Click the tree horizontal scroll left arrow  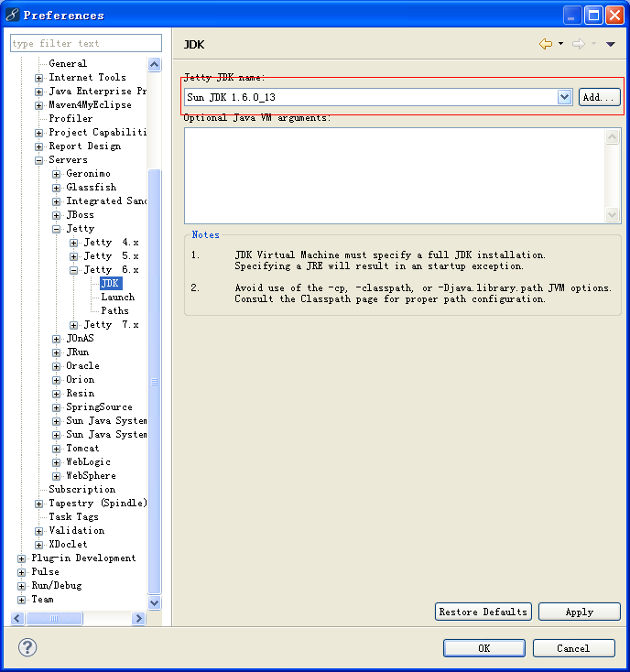coord(17,618)
